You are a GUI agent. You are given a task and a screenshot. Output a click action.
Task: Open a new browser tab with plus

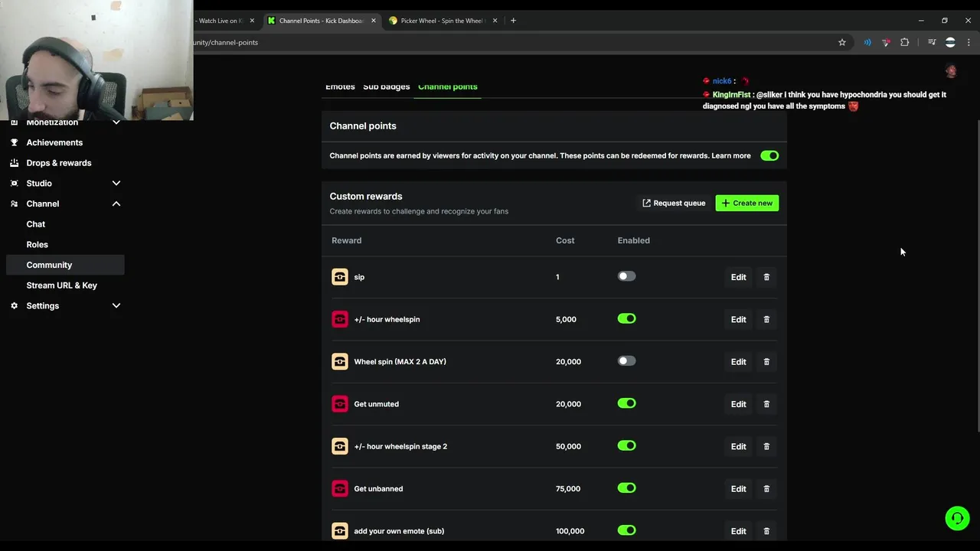point(513,21)
